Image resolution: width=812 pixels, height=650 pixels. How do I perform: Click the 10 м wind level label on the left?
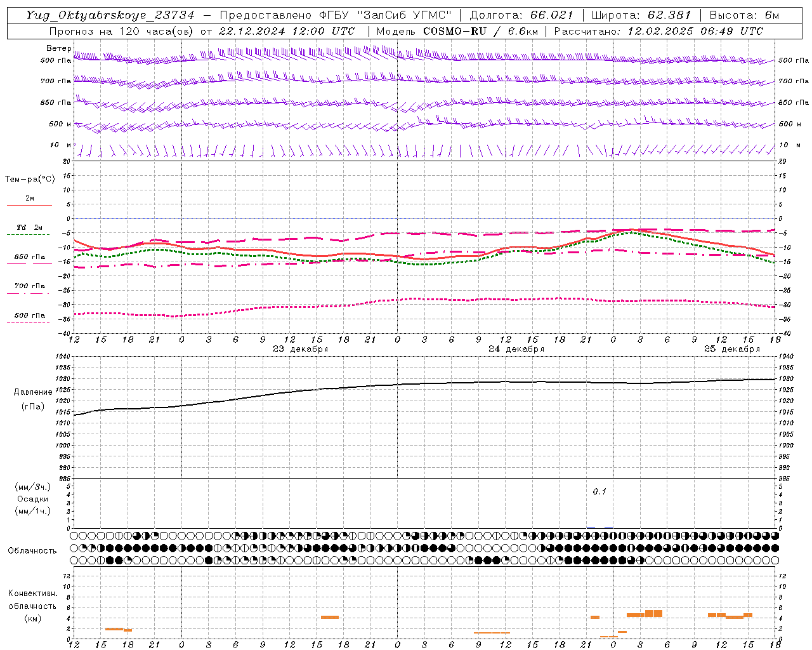point(61,145)
